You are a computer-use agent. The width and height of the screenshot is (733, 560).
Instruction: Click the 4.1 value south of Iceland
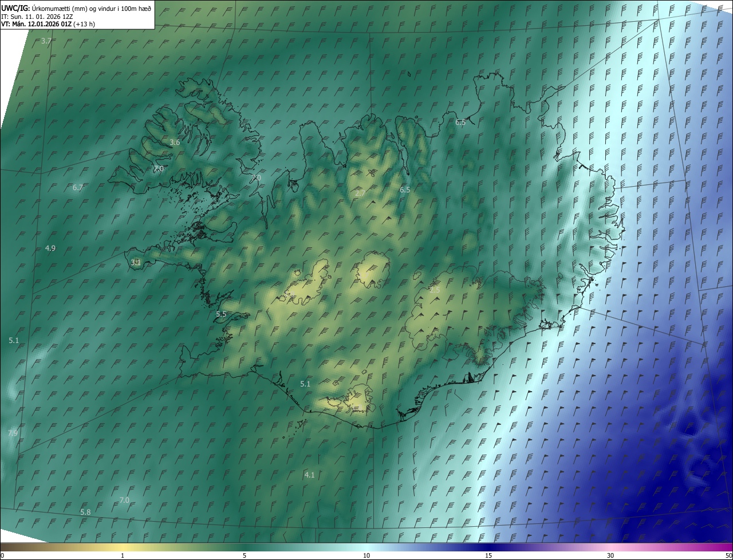point(309,475)
